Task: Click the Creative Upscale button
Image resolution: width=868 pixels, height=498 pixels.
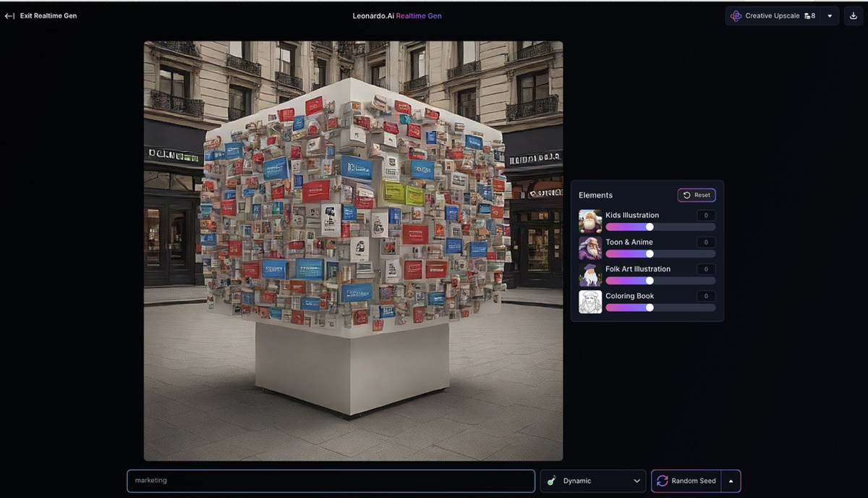Action: click(x=774, y=16)
